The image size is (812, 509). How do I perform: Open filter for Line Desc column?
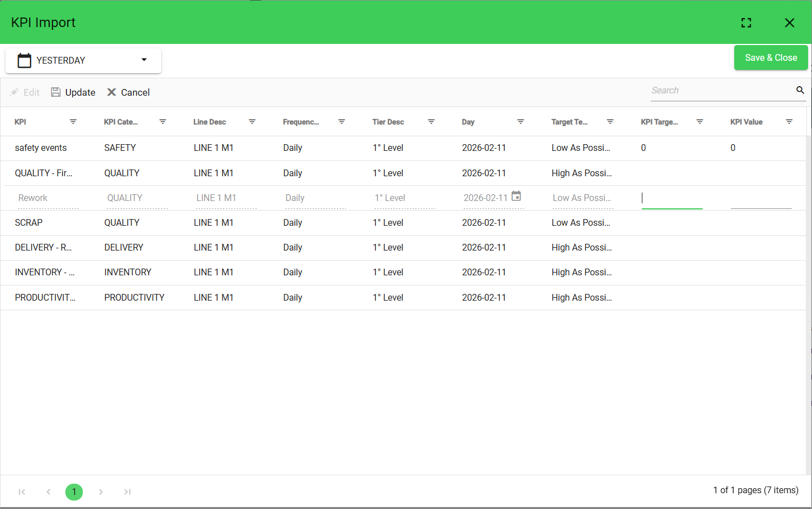[x=252, y=122]
